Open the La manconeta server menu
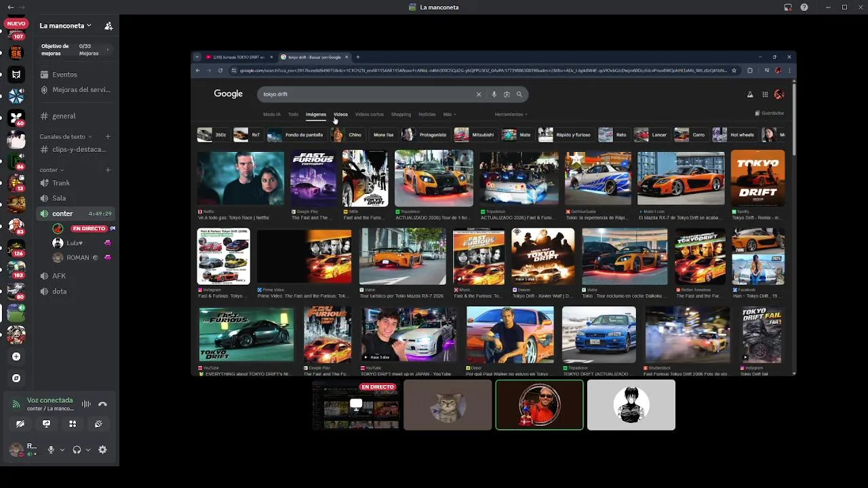 tap(65, 26)
